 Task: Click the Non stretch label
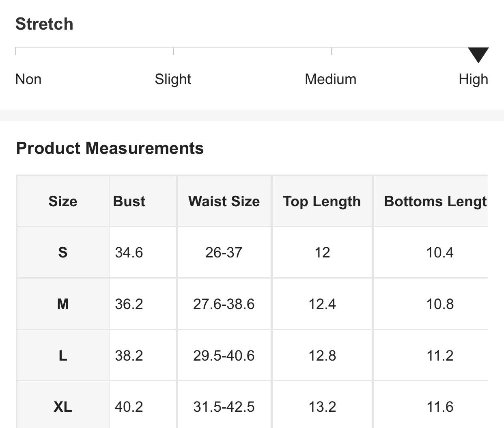point(28,79)
